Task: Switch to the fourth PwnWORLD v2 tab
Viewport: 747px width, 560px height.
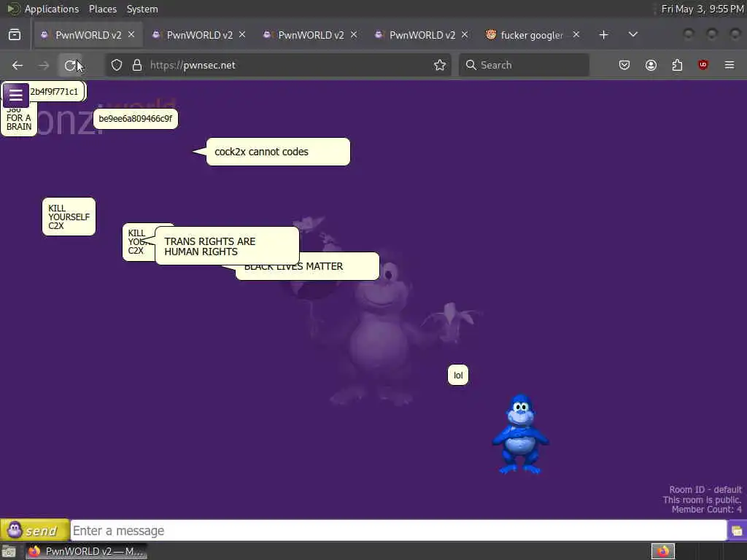Action: [x=422, y=35]
